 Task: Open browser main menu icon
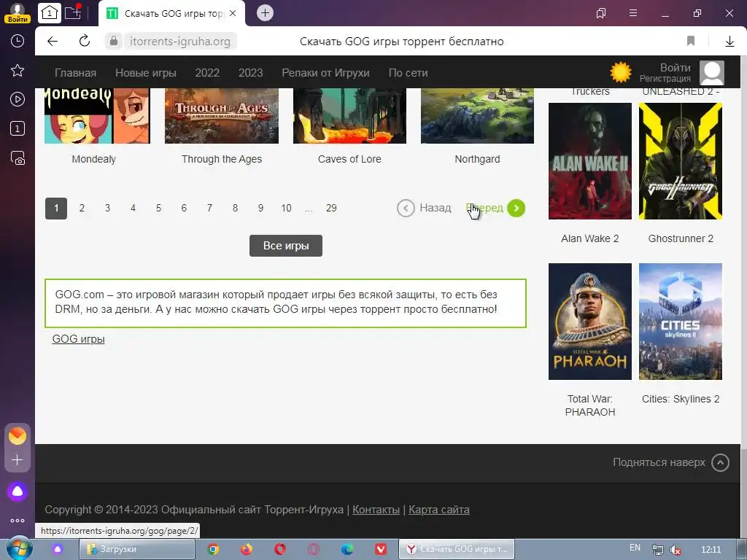pyautogui.click(x=633, y=13)
